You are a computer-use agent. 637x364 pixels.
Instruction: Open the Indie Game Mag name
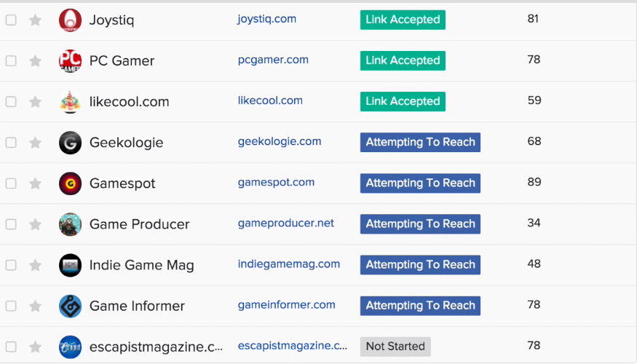142,265
